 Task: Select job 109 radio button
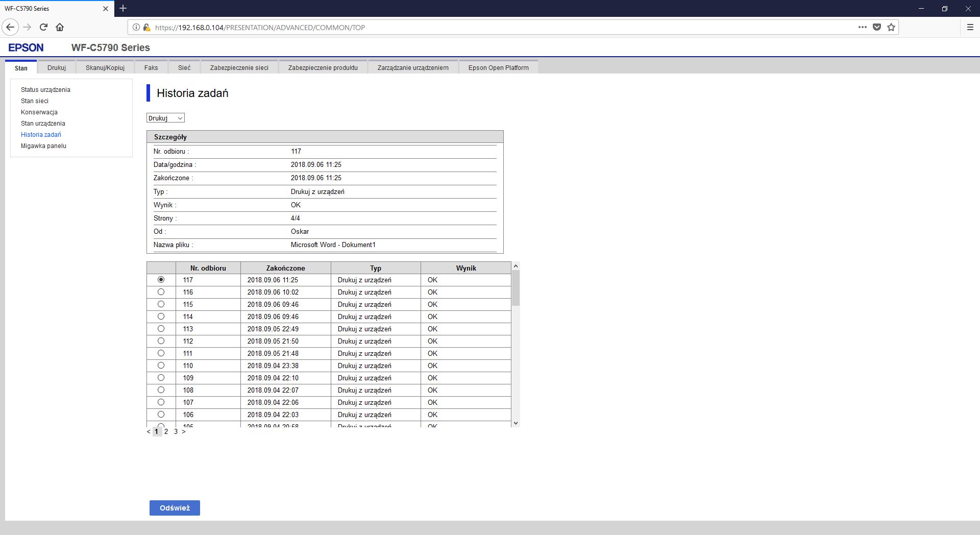[x=161, y=378]
